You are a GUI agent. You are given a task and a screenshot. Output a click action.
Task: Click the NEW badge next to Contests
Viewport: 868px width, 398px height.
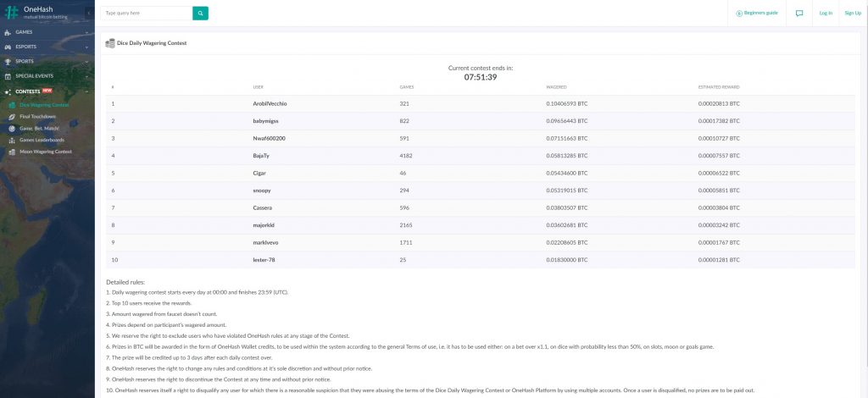(47, 91)
